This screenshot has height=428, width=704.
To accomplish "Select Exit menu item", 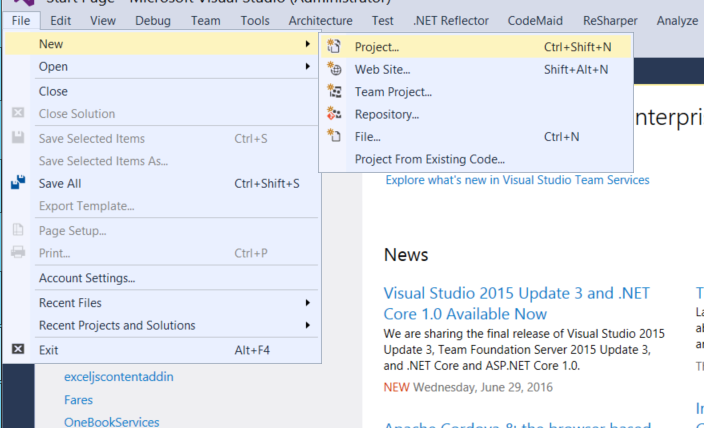I will pos(163,350).
